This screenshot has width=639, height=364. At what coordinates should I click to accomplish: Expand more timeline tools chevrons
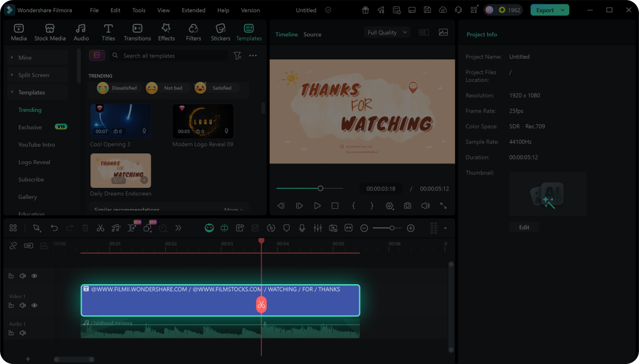pos(178,228)
